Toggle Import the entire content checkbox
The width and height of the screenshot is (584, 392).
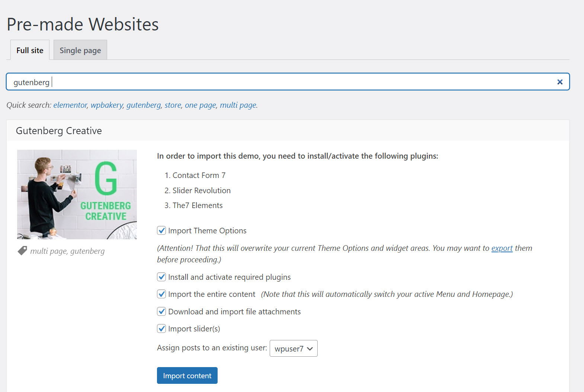pyautogui.click(x=161, y=294)
